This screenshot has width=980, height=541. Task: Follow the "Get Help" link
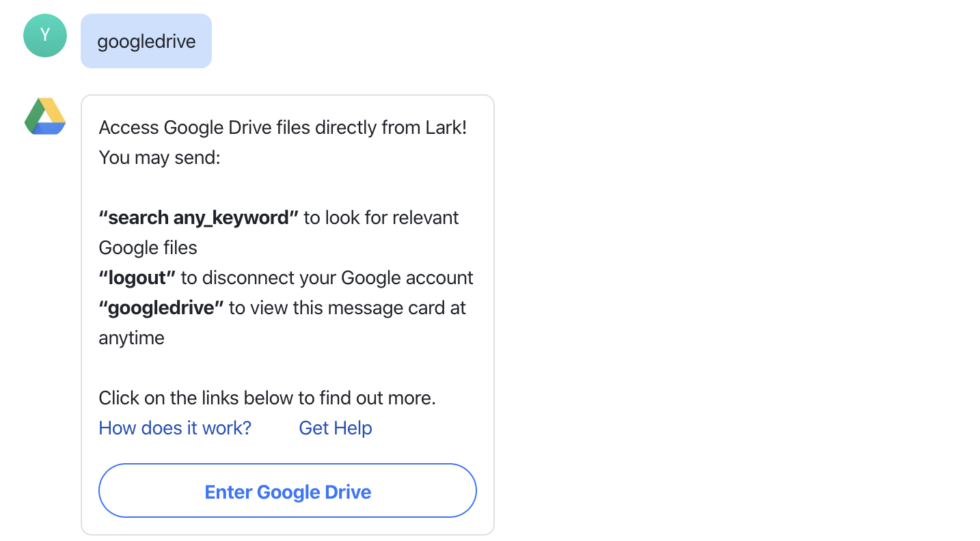click(336, 428)
